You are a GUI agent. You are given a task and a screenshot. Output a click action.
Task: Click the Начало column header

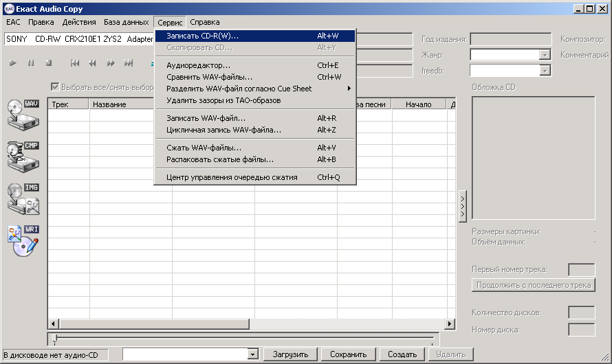pos(419,104)
